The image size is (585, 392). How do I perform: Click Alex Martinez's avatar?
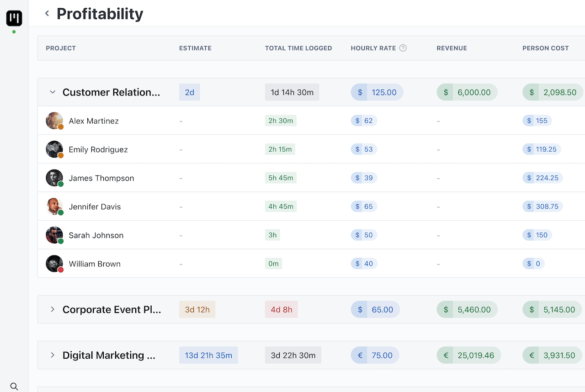[54, 121]
